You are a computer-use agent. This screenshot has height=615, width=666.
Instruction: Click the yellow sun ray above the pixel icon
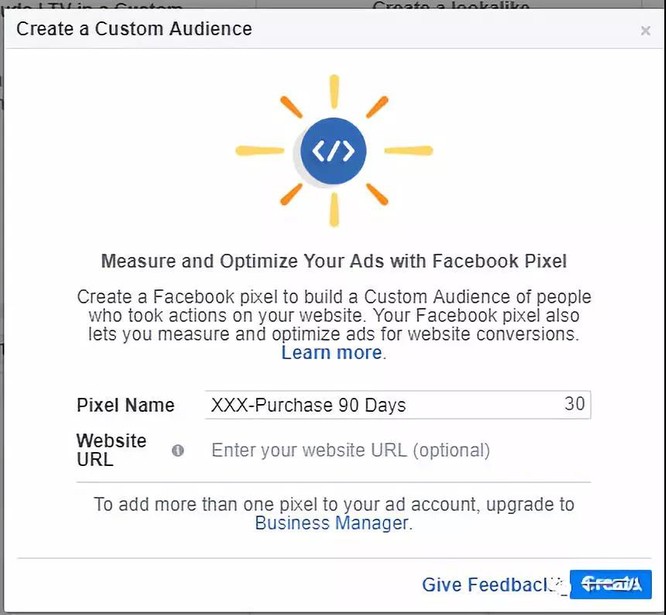(x=333, y=85)
